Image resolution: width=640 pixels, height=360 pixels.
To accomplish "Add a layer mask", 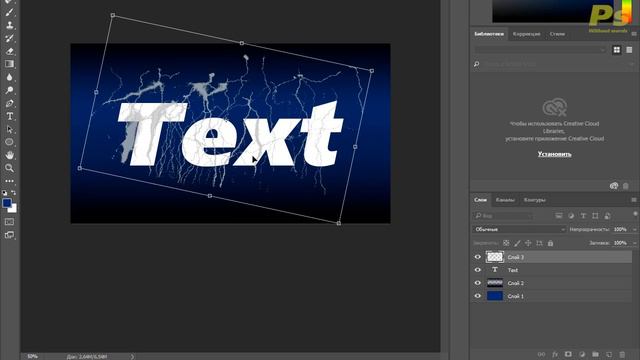I will pos(568,354).
